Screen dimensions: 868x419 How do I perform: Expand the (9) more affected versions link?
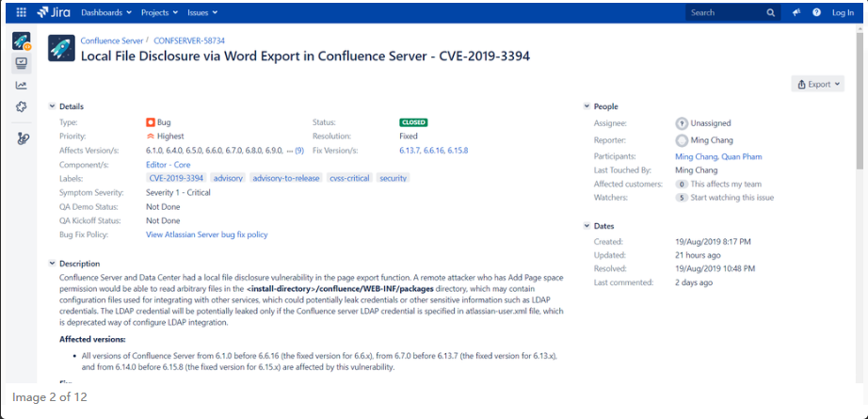pos(299,150)
